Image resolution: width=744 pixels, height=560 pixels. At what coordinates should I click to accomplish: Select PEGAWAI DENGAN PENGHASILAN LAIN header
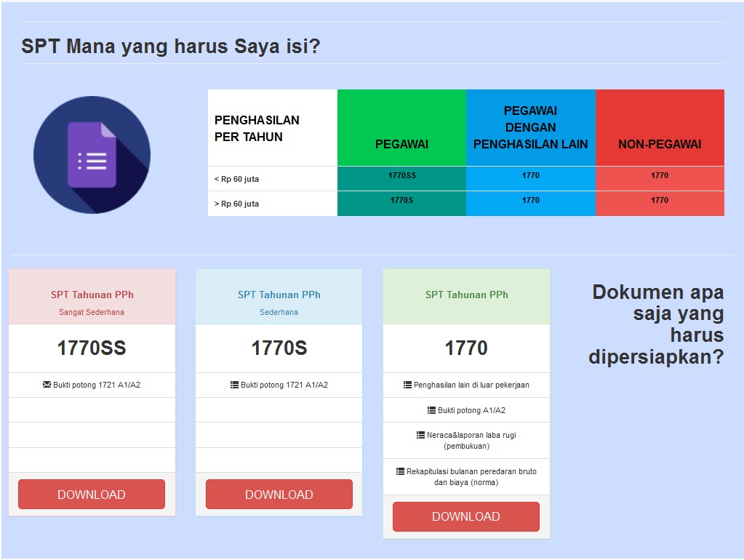click(x=530, y=128)
